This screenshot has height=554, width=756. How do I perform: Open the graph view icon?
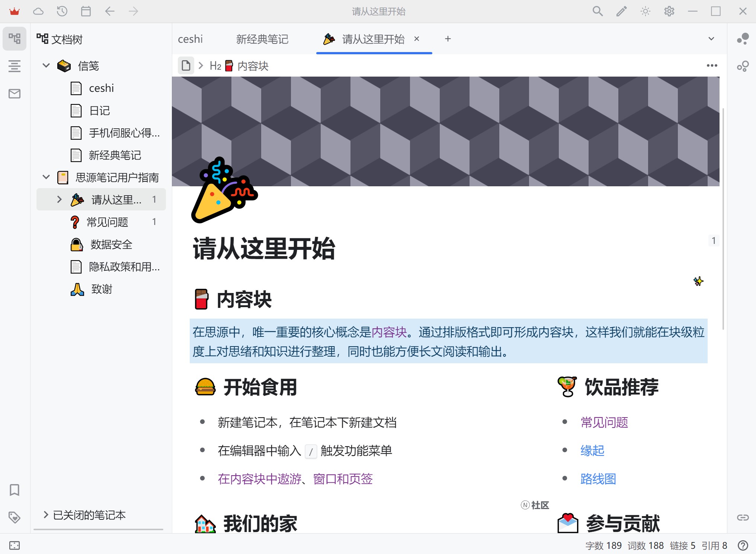(743, 39)
